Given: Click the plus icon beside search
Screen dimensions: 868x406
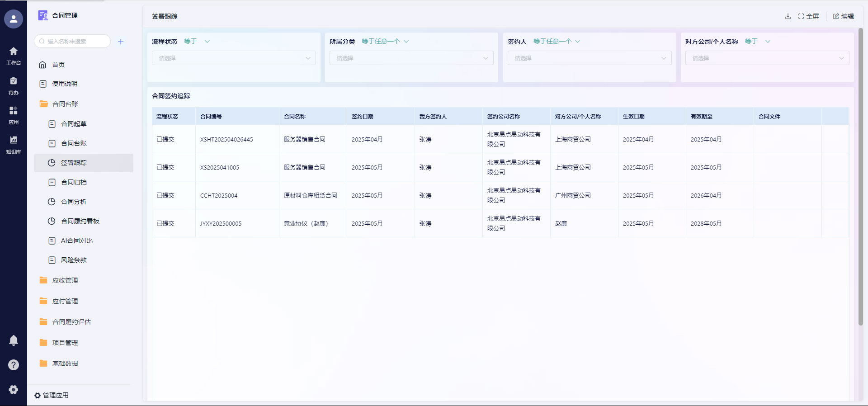Looking at the screenshot, I should tap(121, 42).
